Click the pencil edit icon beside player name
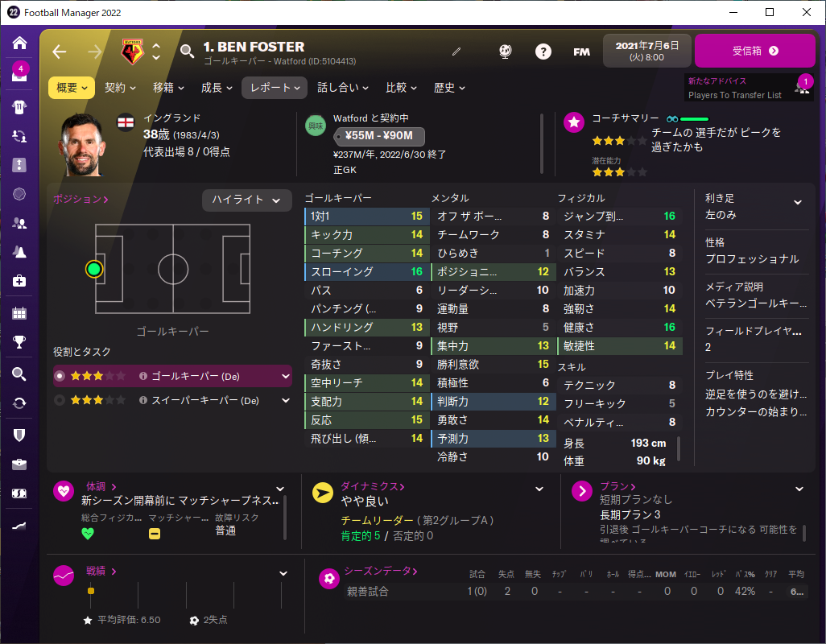Image resolution: width=826 pixels, height=644 pixels. (456, 52)
